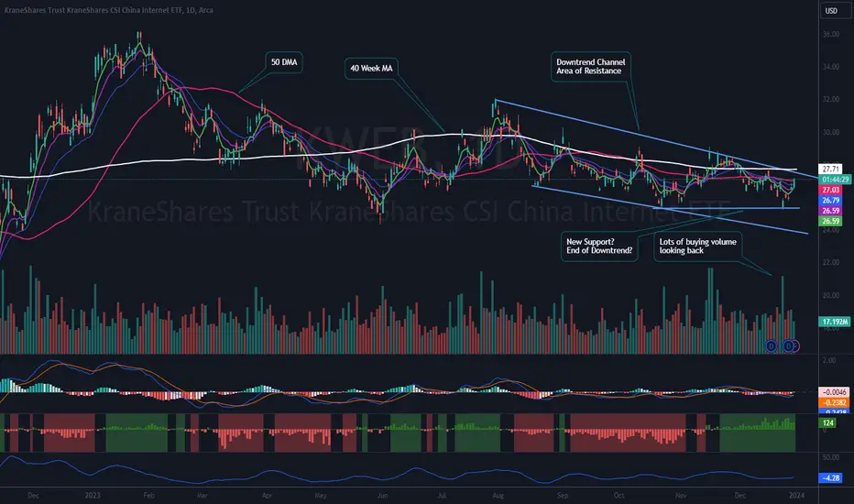Click the 17.192M volume label

point(835,322)
